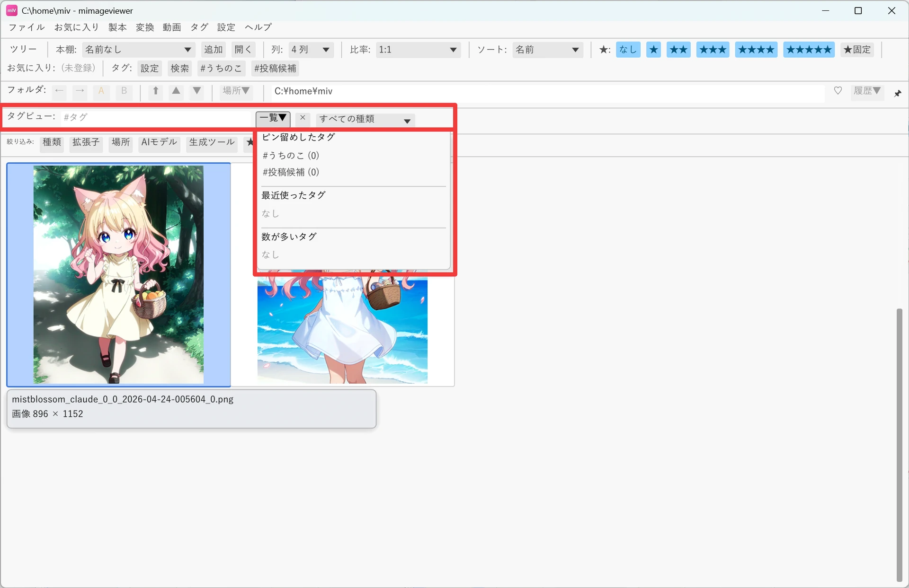Open the ソート 名前 dropdown

tap(547, 50)
